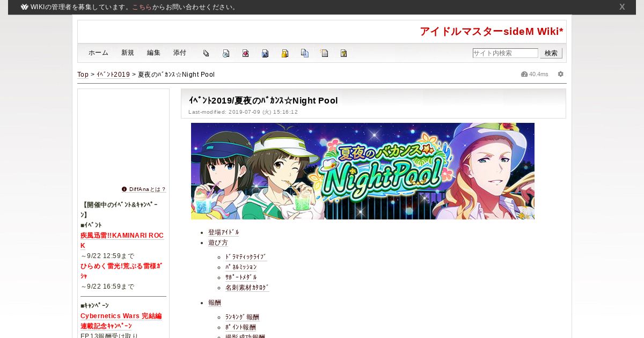Open the 編集 menu item
The image size is (644, 338).
tap(153, 53)
